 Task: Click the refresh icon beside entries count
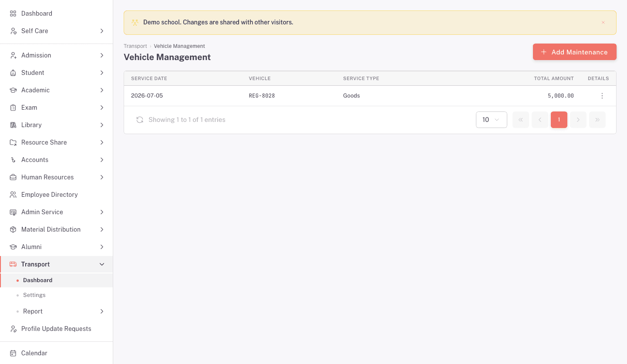click(140, 120)
